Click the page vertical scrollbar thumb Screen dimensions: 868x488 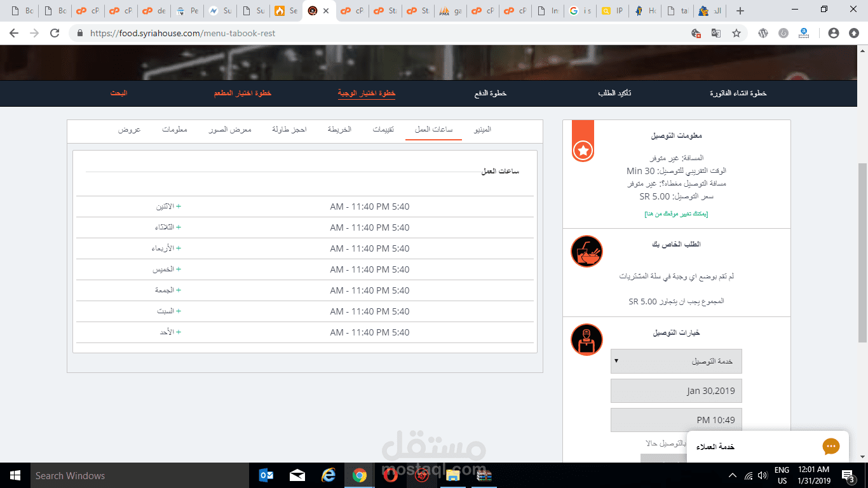tap(862, 252)
